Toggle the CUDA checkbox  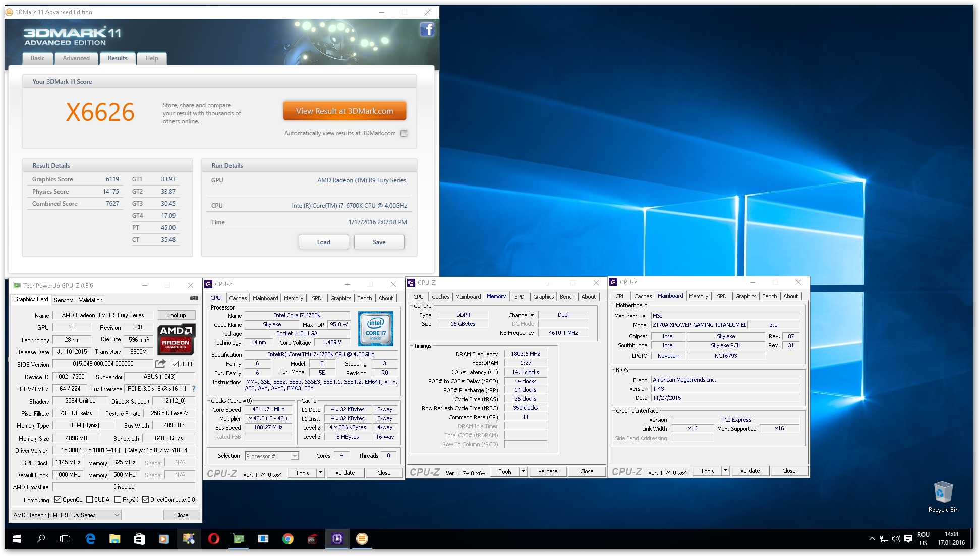pos(89,500)
